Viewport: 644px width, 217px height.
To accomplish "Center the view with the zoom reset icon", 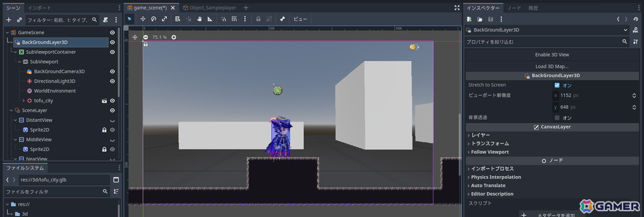I will click(x=135, y=37).
